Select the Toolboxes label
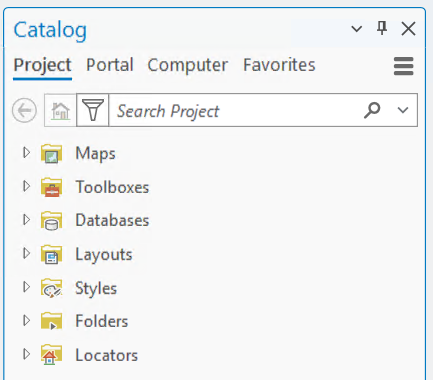 (x=112, y=187)
